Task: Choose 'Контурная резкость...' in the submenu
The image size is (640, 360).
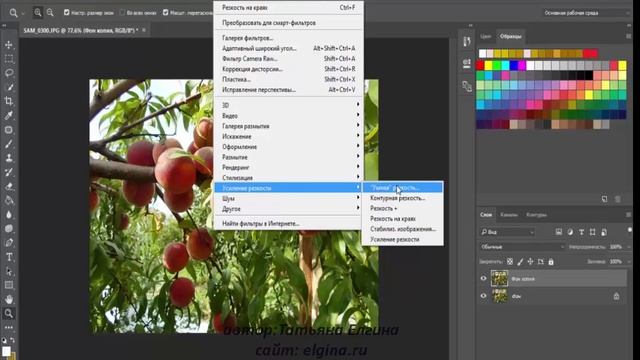Action: coord(402,198)
